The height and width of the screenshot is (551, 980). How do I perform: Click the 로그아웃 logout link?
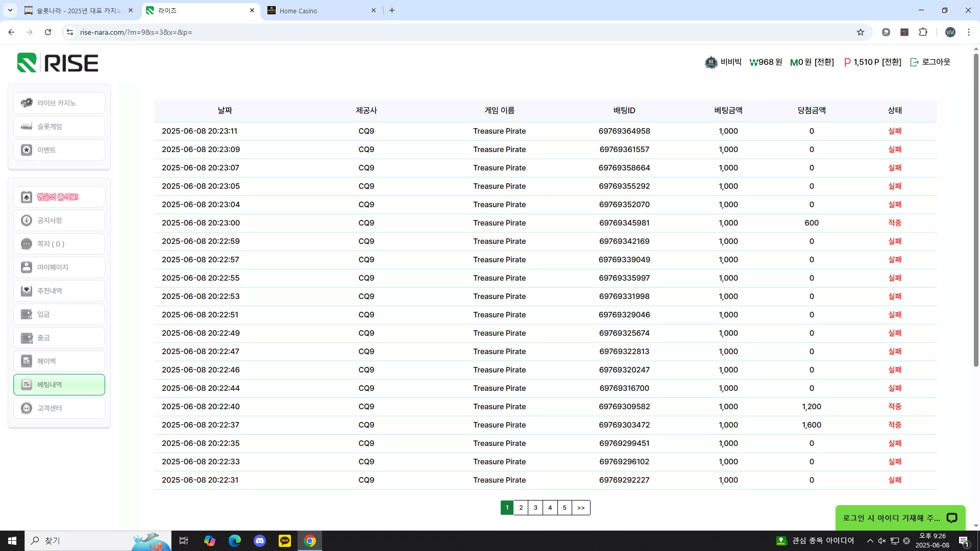(930, 62)
